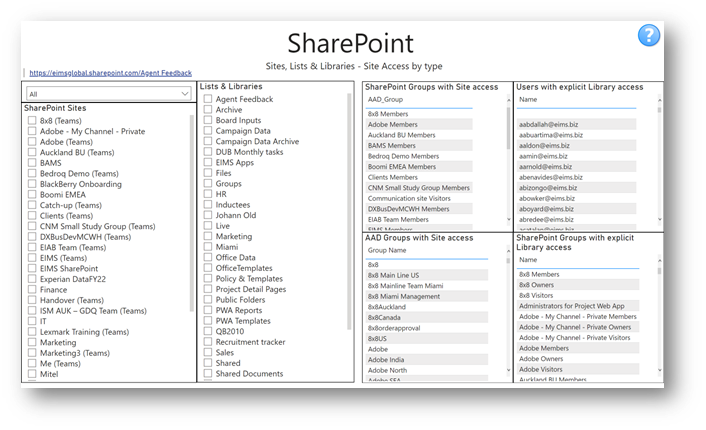Select the BAMS Members group row
706x430 pixels.
coord(419,145)
